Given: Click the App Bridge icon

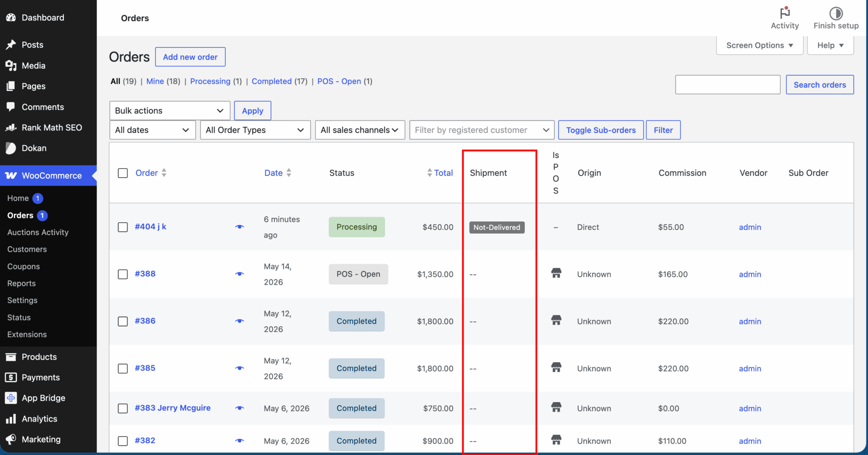Looking at the screenshot, I should pos(11,398).
